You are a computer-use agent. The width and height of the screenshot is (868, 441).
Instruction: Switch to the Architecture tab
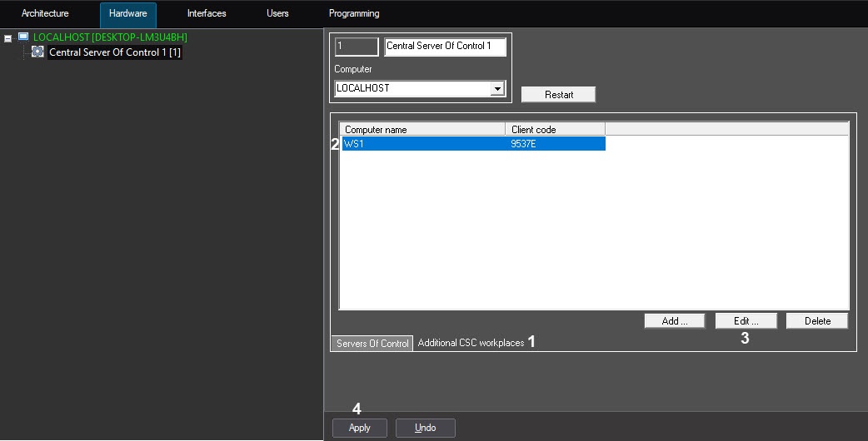45,13
